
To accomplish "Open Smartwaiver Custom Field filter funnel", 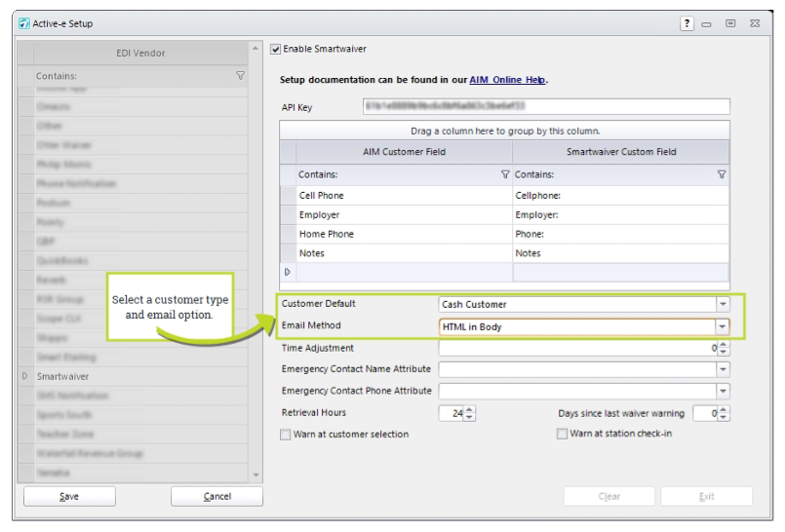I will (722, 174).
